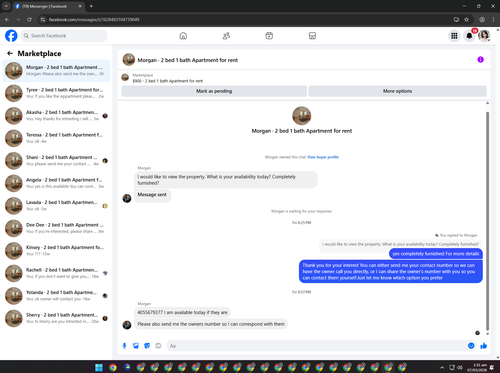Open the notifications bell

(x=469, y=36)
